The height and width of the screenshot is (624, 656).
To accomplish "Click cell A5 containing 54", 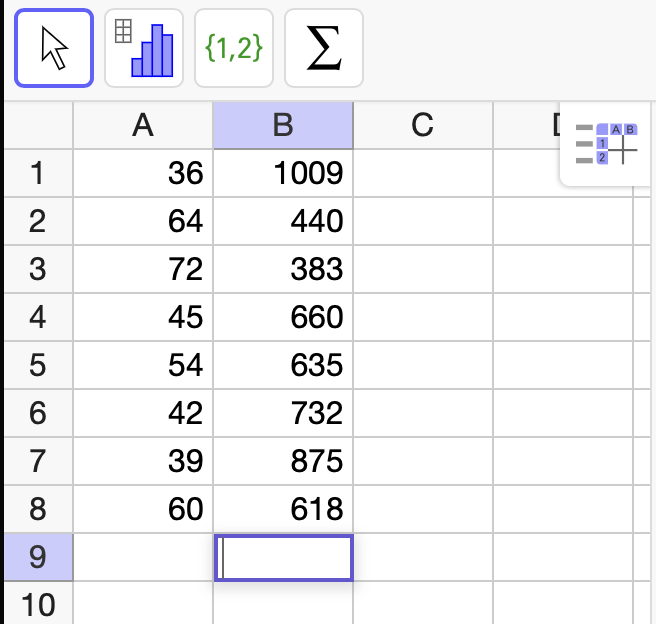I will click(x=143, y=366).
